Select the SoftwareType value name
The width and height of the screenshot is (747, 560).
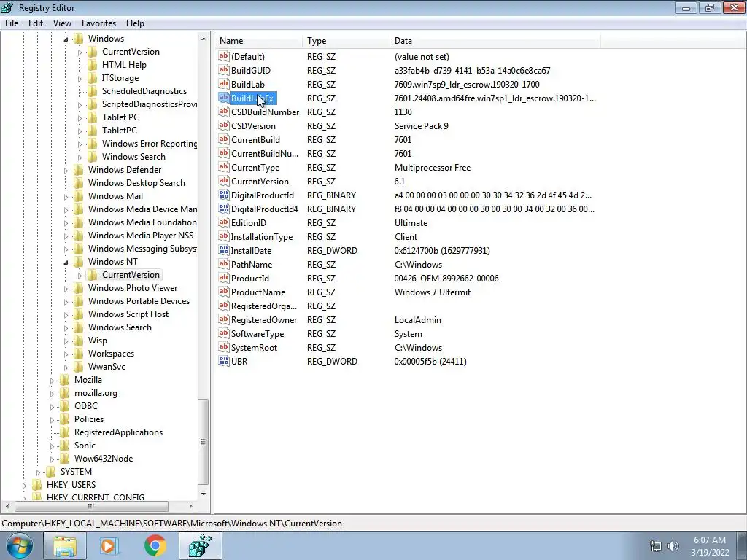[258, 334]
